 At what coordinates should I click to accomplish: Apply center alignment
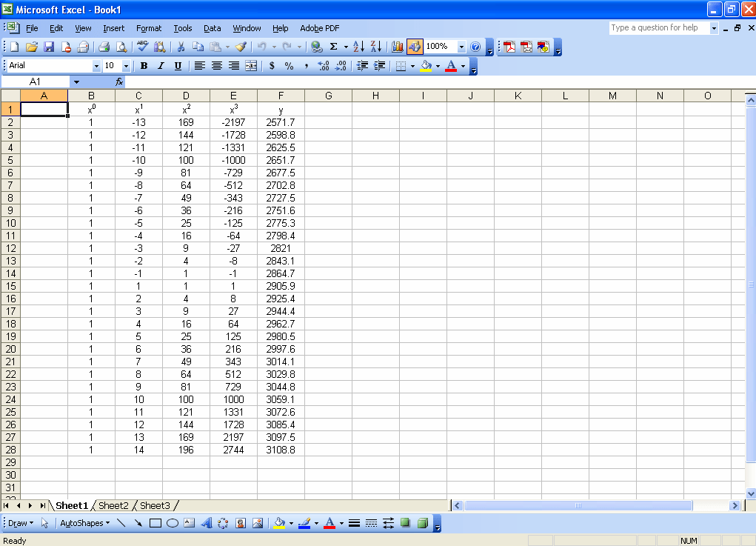tap(216, 66)
